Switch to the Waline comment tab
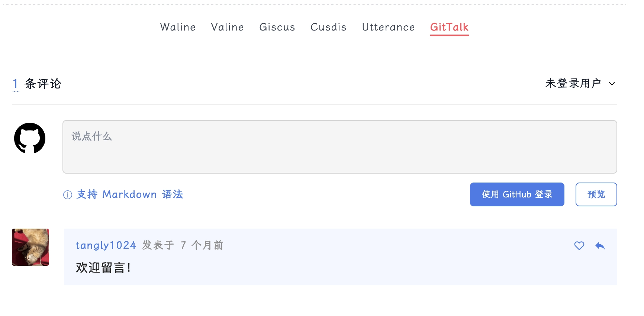This screenshot has width=644, height=316. point(178,27)
